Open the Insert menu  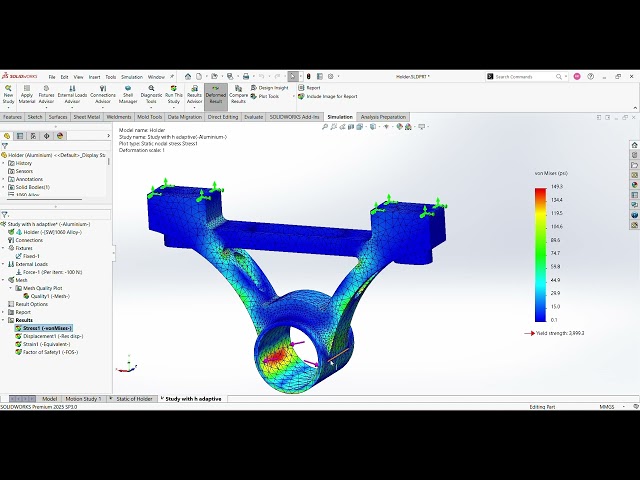94,77
